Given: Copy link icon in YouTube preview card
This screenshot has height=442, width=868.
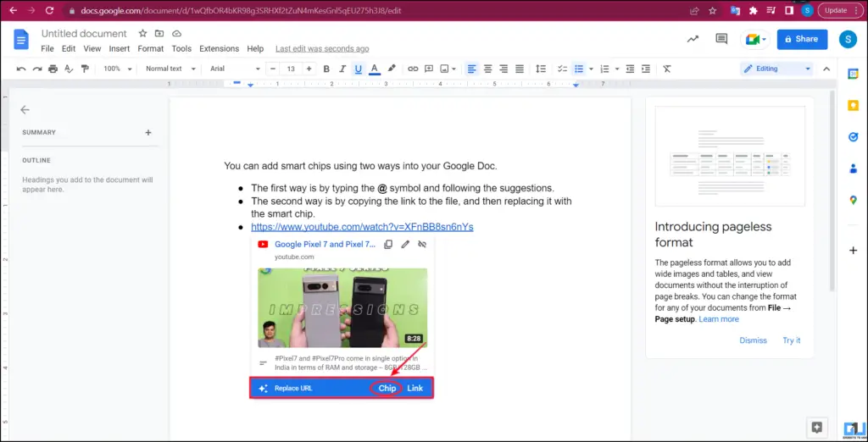Looking at the screenshot, I should [x=388, y=244].
